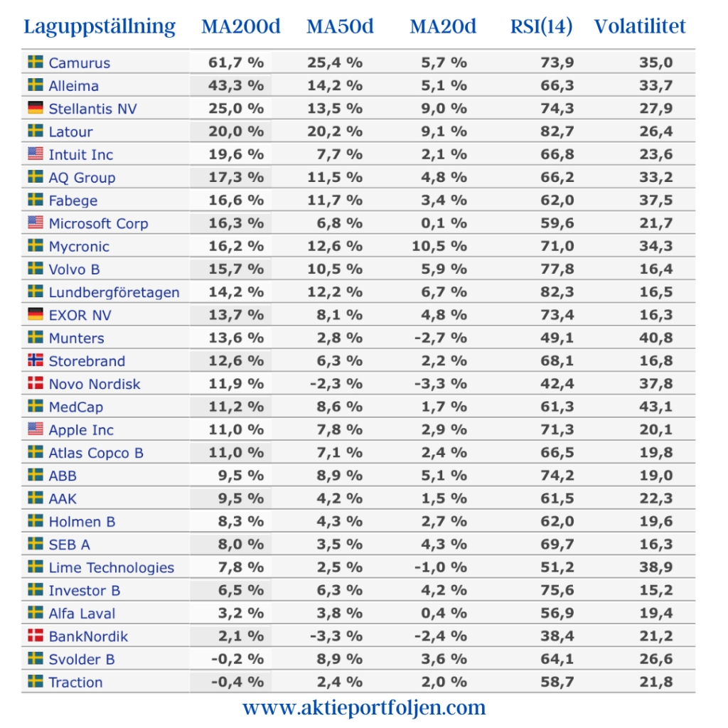This screenshot has height=728, width=728.
Task: Click the Norwegian flag next to Storebrand
Action: [x=35, y=360]
